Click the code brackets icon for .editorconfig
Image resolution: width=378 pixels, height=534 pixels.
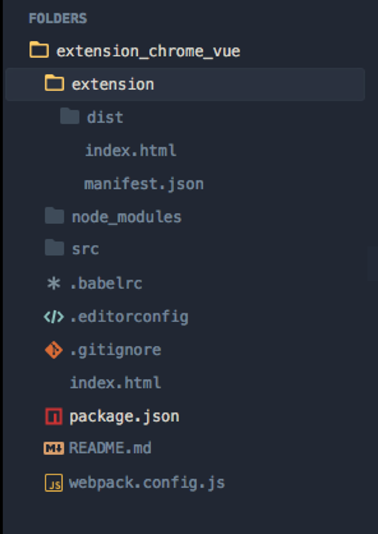54,317
